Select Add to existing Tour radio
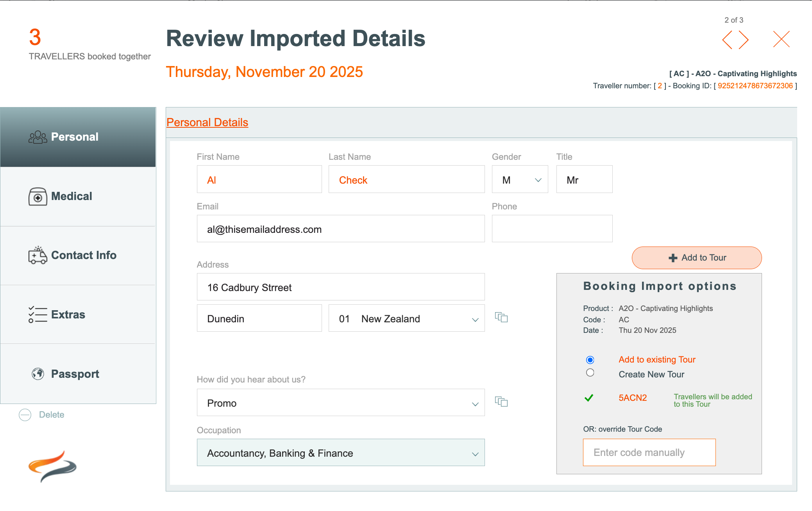 590,360
